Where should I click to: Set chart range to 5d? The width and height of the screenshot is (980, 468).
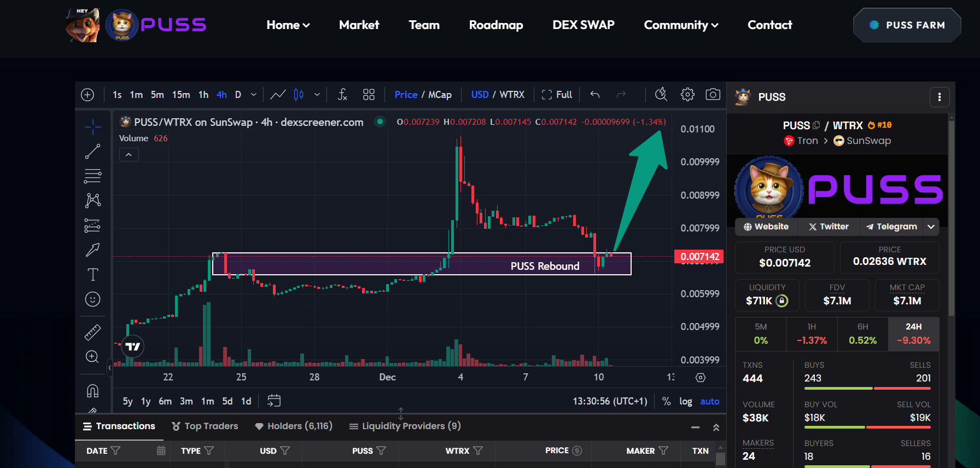227,401
